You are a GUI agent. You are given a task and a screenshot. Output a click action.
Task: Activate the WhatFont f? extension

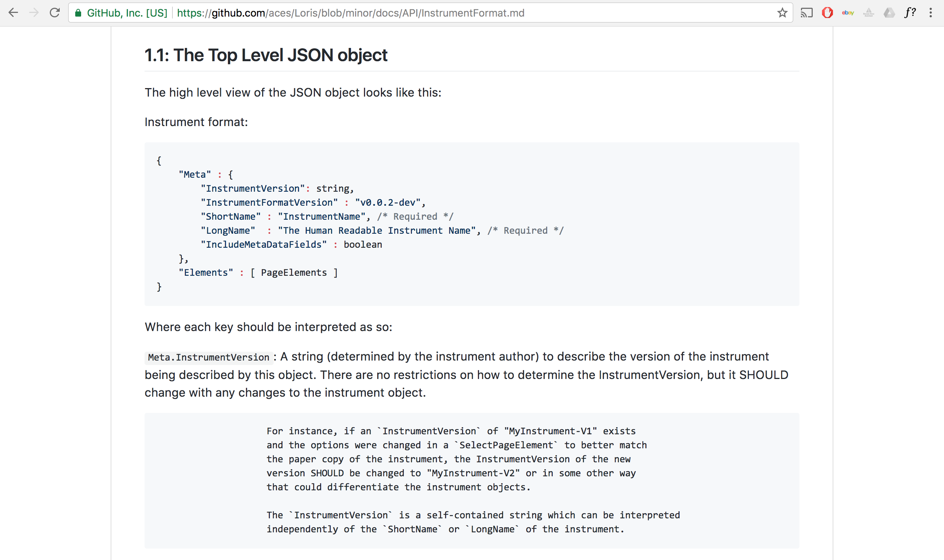click(x=910, y=13)
